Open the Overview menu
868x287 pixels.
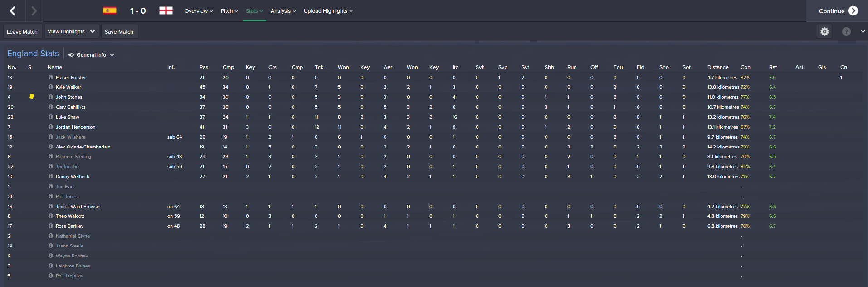[199, 11]
